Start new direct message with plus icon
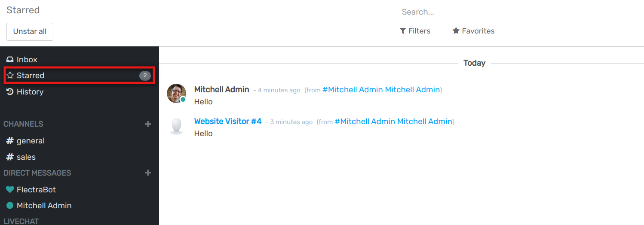 point(148,173)
